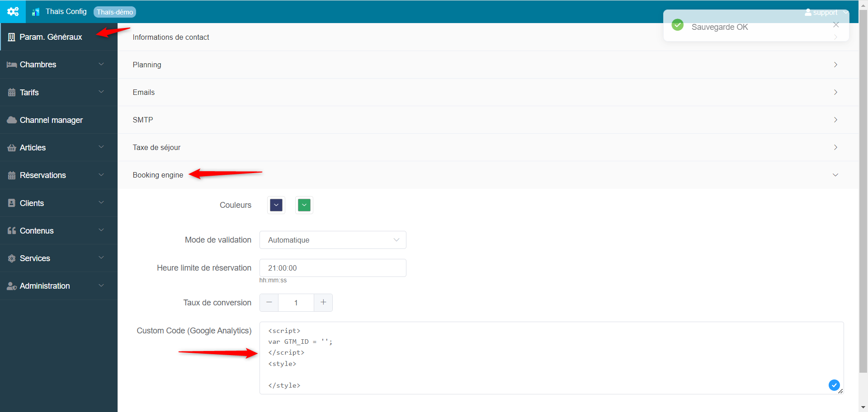Open Param. Généraux in sidebar
868x412 pixels.
59,37
